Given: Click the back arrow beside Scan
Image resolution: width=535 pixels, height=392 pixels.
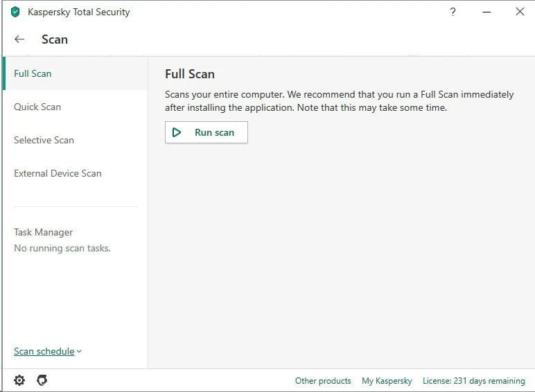Looking at the screenshot, I should [x=19, y=39].
